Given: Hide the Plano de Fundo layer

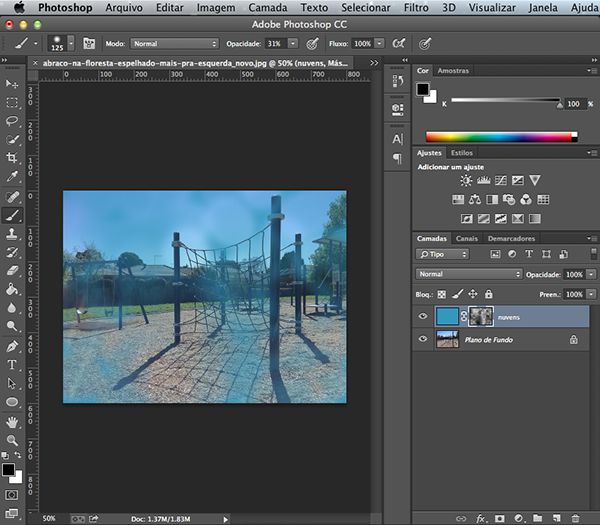Looking at the screenshot, I should (x=423, y=339).
